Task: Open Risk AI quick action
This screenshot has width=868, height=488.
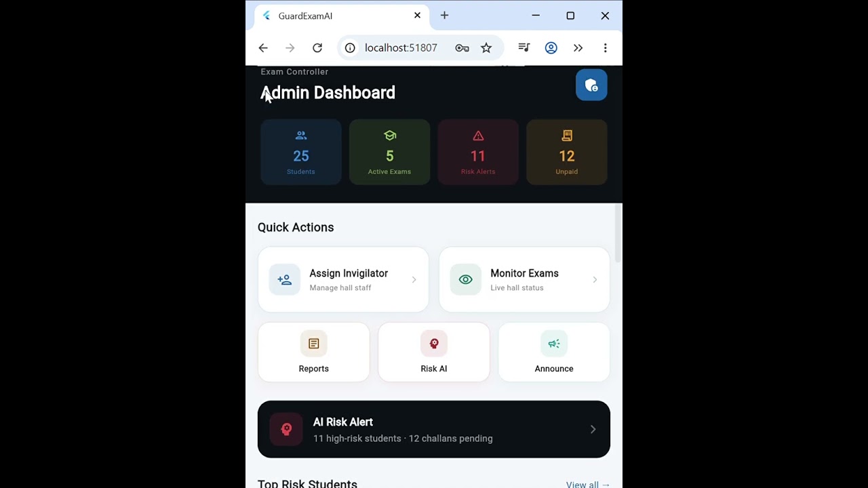Action: (434, 352)
